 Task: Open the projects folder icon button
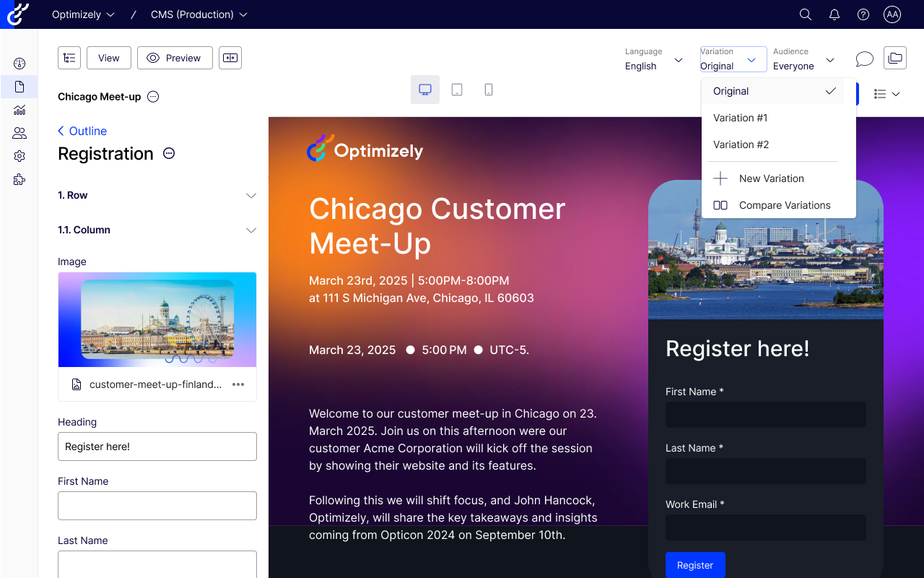click(895, 58)
